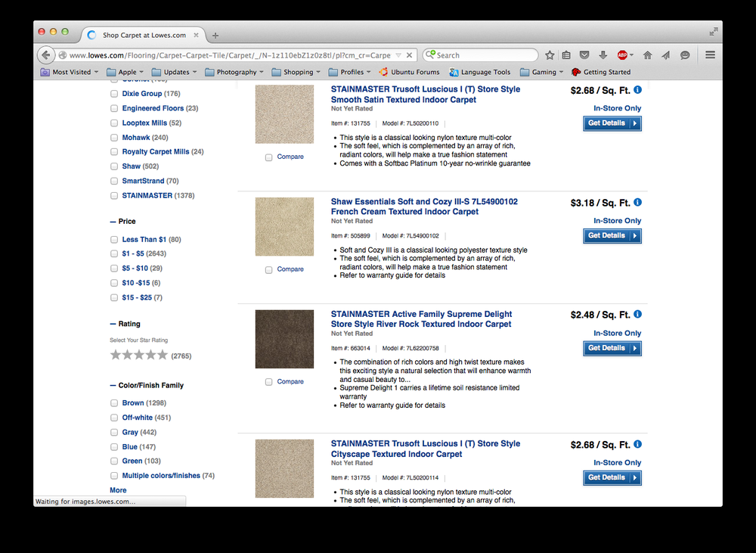Open the Firefox hamburger menu
This screenshot has width=756, height=553.
pyautogui.click(x=710, y=55)
